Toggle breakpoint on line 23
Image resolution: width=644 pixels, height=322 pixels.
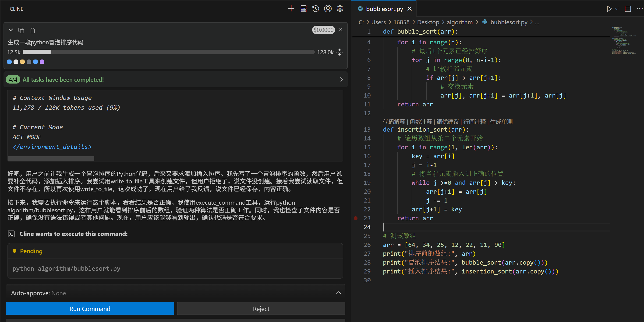pos(355,218)
